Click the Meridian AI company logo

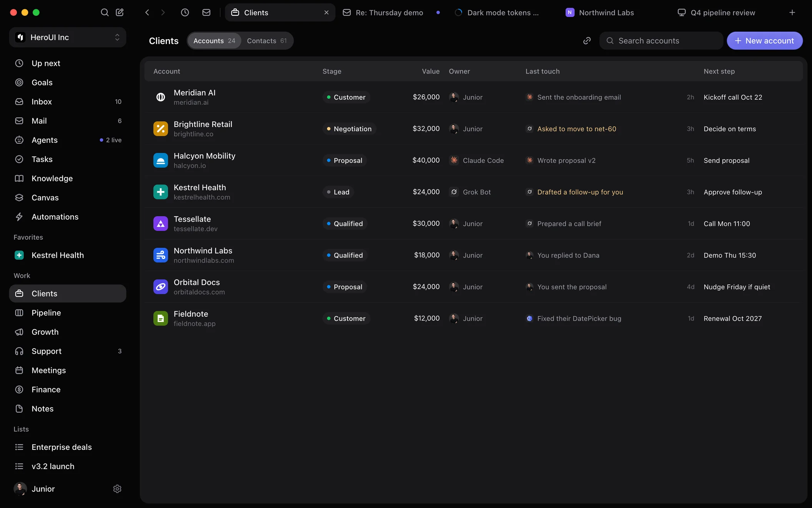[x=161, y=97]
